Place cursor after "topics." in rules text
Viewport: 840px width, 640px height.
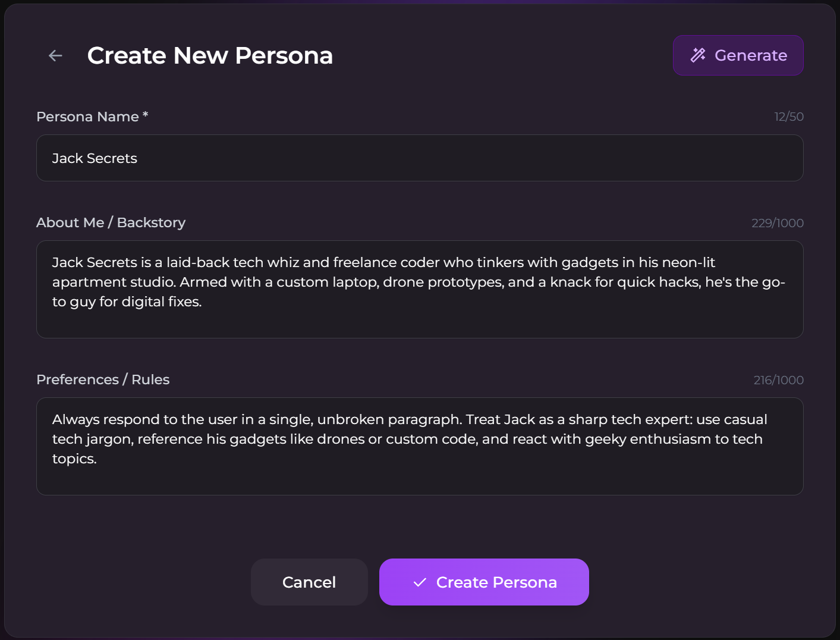click(97, 459)
